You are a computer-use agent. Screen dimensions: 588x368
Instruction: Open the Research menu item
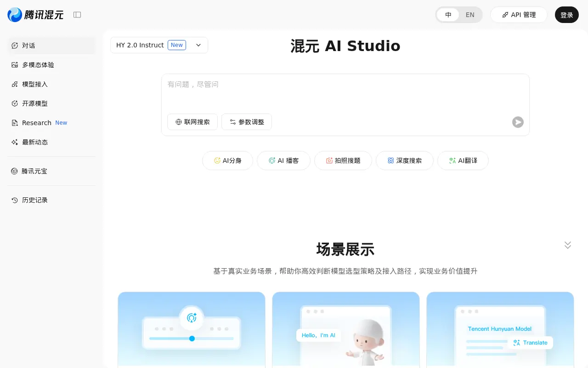37,123
